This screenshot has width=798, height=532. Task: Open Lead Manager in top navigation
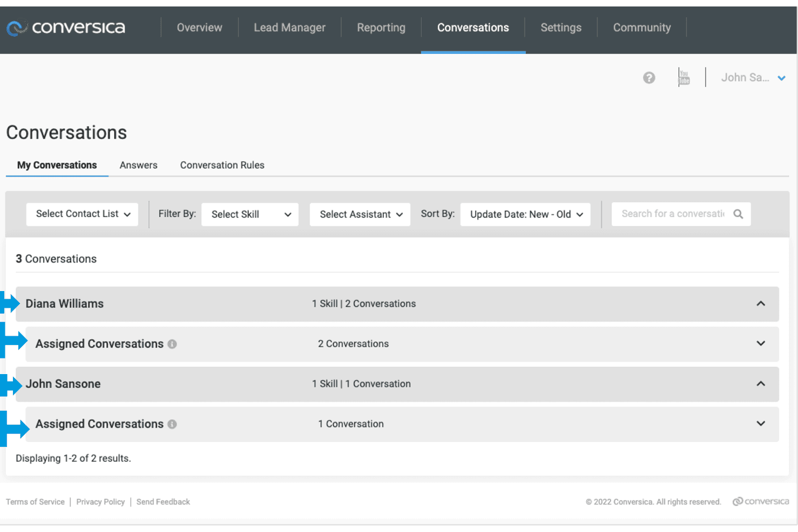(290, 27)
